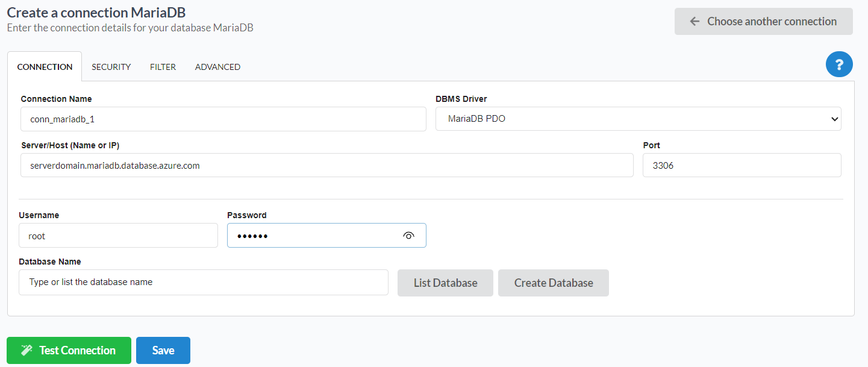Run Test Connection
Viewport: 868px width, 367px height.
(x=69, y=350)
